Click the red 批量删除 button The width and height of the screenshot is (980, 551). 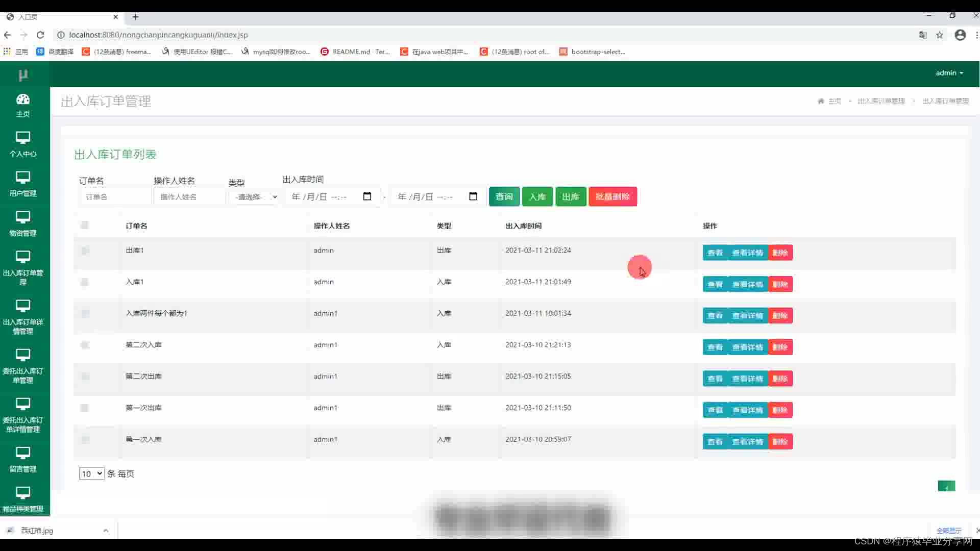612,196
